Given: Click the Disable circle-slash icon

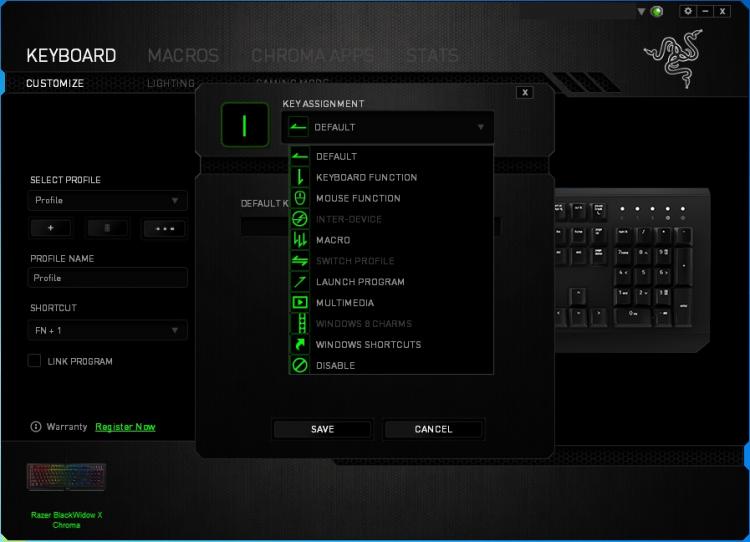Looking at the screenshot, I should (300, 365).
